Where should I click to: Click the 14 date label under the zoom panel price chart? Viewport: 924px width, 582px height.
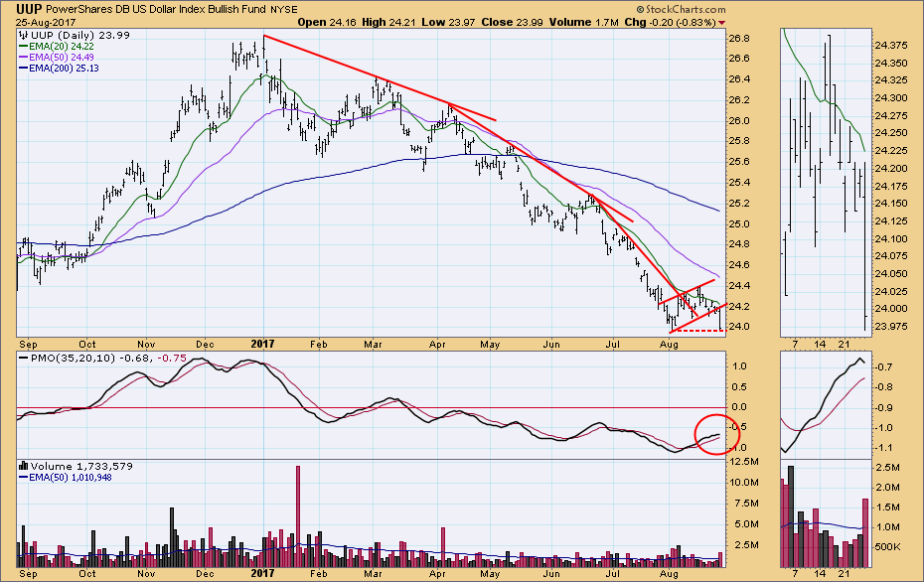click(x=821, y=344)
